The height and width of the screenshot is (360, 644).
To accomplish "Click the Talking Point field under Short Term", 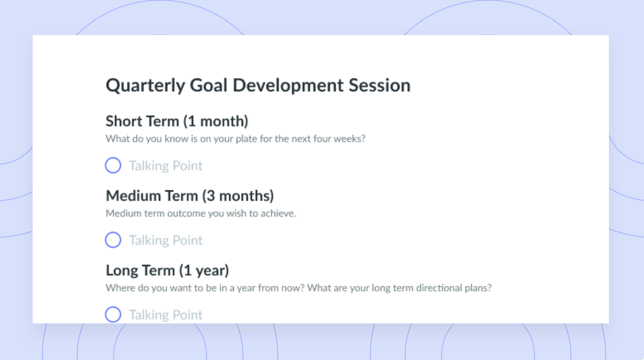I will 166,166.
